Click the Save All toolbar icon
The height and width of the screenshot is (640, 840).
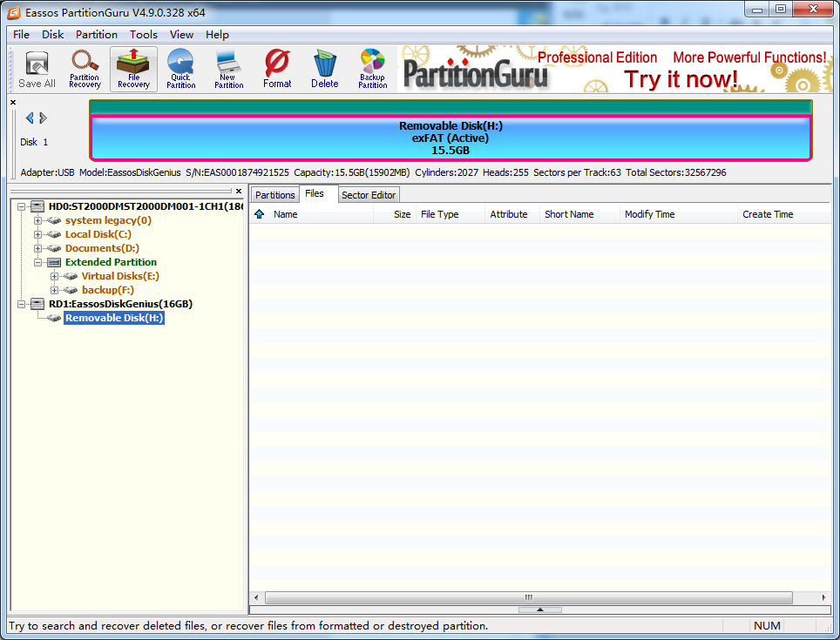point(37,70)
